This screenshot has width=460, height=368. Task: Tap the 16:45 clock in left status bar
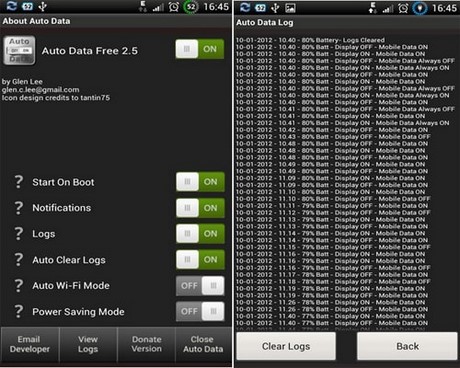(216, 7)
